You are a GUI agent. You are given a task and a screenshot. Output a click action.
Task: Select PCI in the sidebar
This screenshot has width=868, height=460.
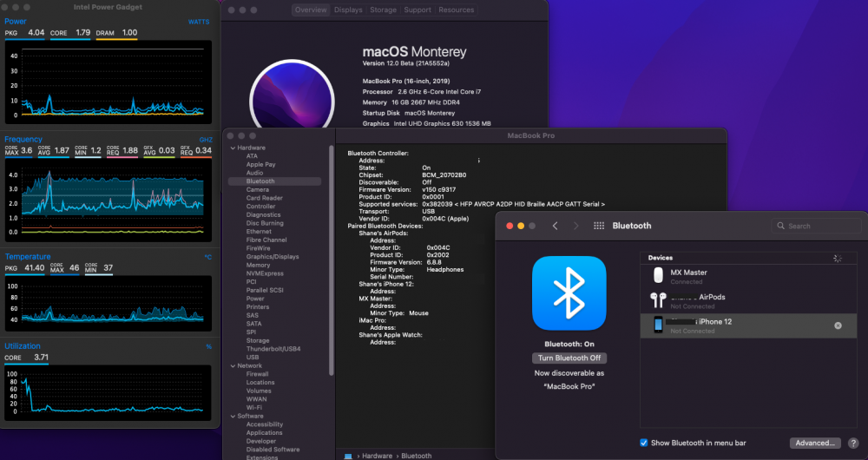point(252,282)
